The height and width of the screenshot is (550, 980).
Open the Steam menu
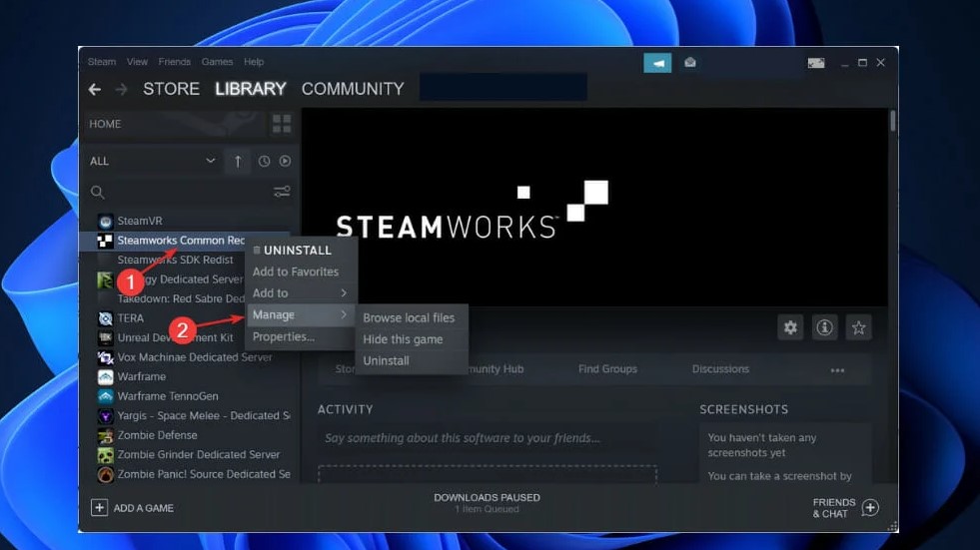[x=101, y=62]
